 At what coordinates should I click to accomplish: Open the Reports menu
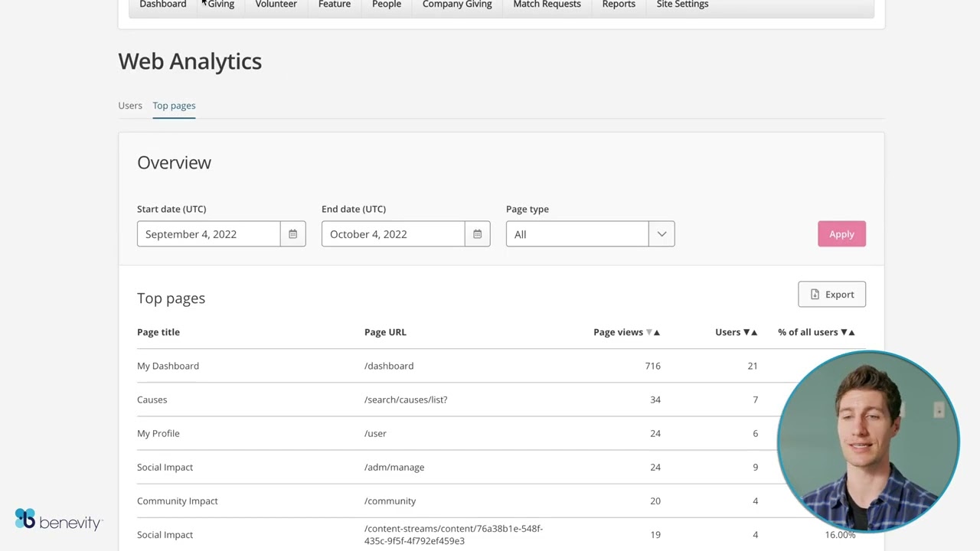(619, 5)
